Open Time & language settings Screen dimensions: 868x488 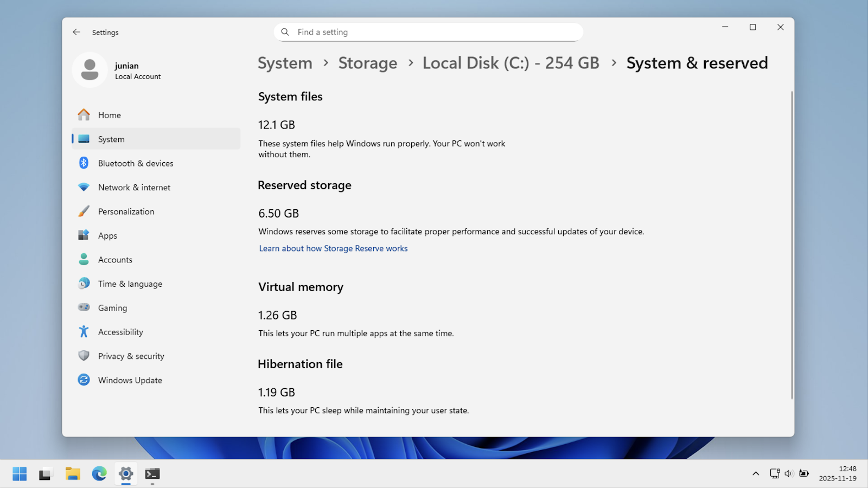pos(156,284)
